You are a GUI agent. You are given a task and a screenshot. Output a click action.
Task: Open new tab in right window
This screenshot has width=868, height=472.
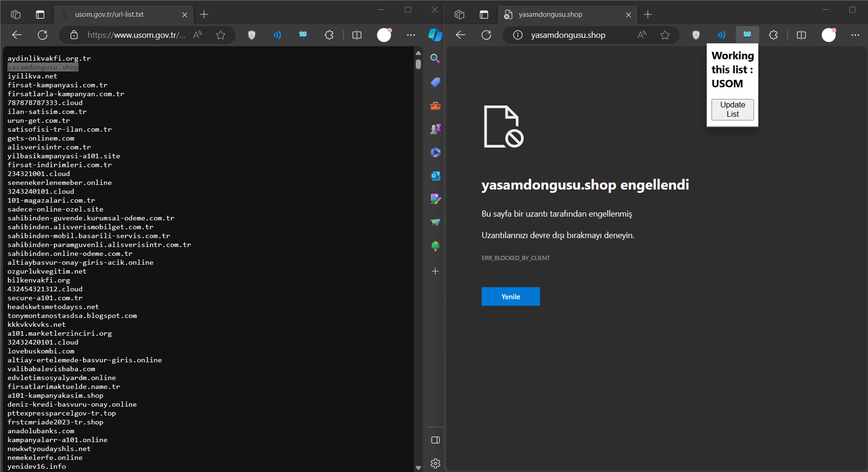[x=647, y=14]
